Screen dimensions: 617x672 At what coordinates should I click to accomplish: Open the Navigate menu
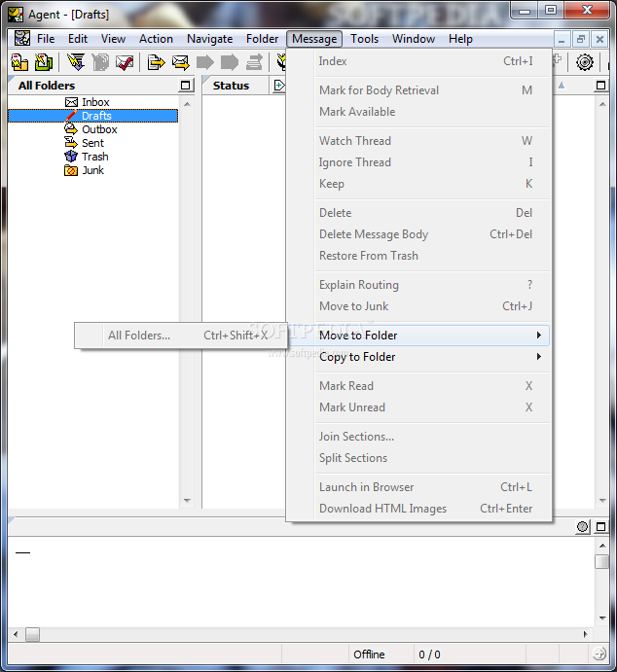coord(209,39)
